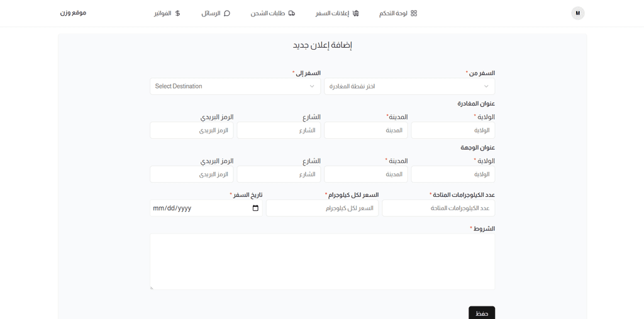Click destination الرمز البريدي input field
Image resolution: width=644 pixels, height=319 pixels.
point(191,174)
